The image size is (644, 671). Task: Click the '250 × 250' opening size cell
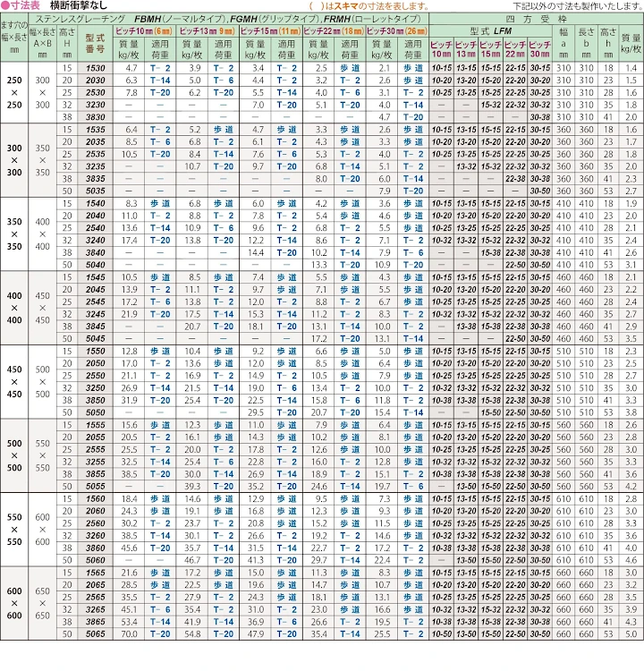(x=14, y=92)
